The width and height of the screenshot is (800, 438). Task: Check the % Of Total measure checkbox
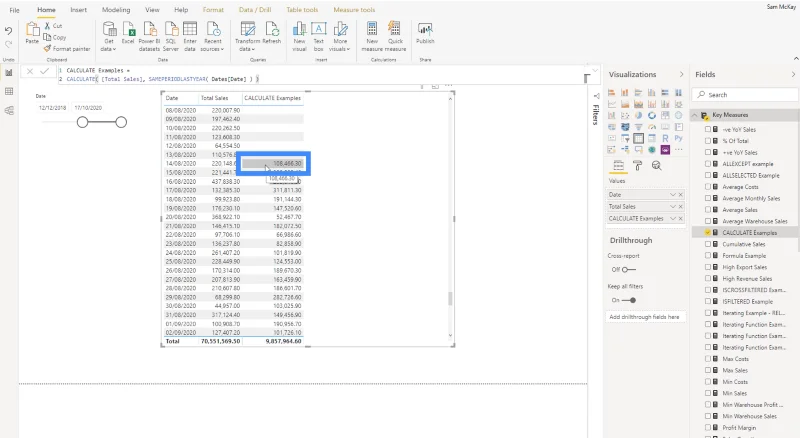click(x=708, y=141)
